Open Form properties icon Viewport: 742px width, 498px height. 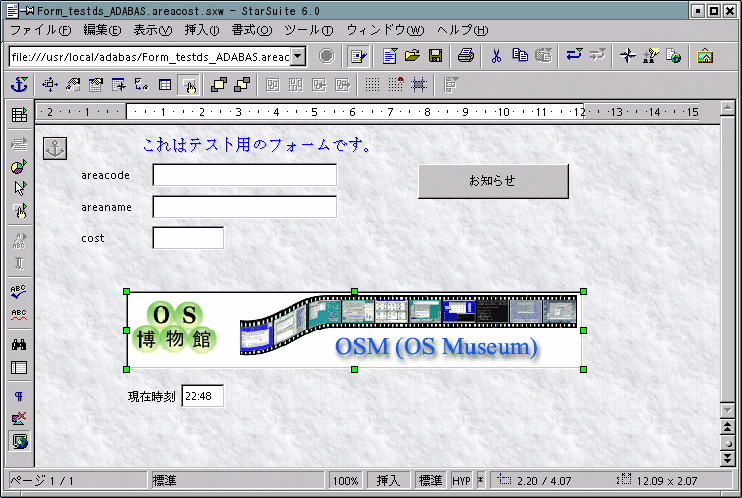[x=96, y=85]
